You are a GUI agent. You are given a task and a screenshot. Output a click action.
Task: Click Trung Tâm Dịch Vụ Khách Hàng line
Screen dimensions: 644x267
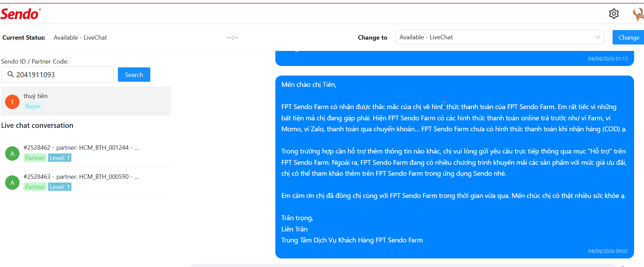tap(352, 240)
